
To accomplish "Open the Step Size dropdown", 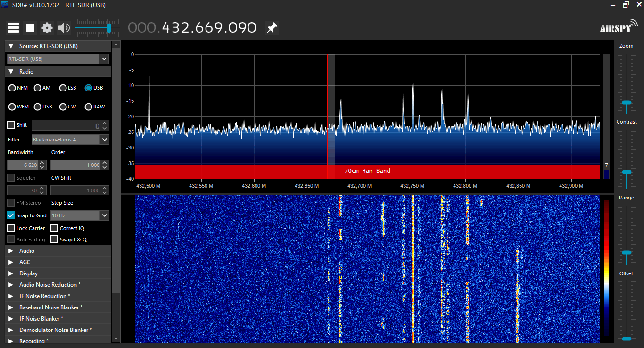I will point(104,215).
